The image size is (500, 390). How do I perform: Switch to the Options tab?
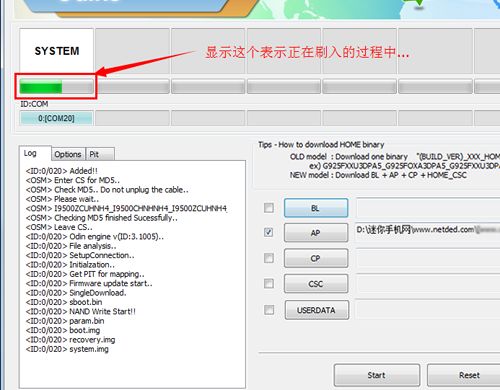click(68, 154)
